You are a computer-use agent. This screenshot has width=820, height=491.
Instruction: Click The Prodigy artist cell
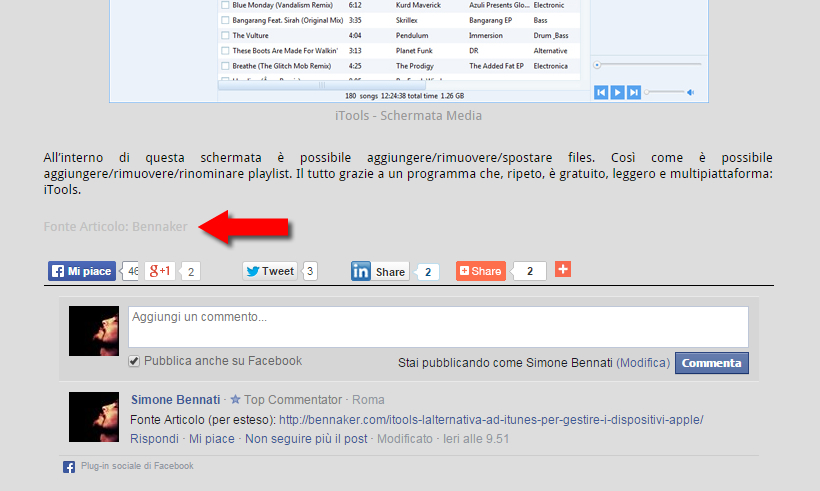415,66
